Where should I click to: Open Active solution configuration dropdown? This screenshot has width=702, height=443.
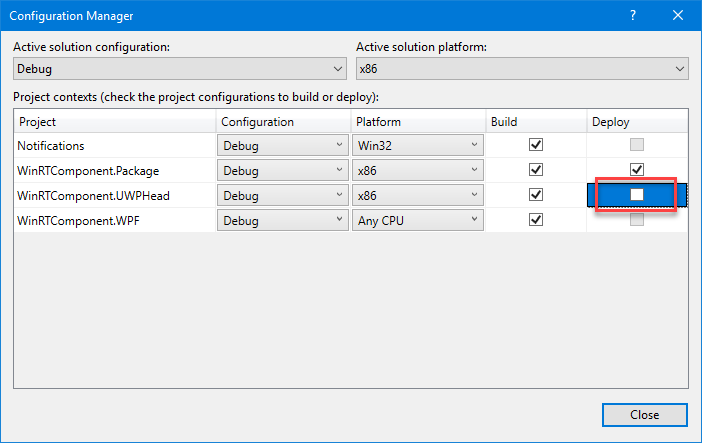(x=181, y=69)
